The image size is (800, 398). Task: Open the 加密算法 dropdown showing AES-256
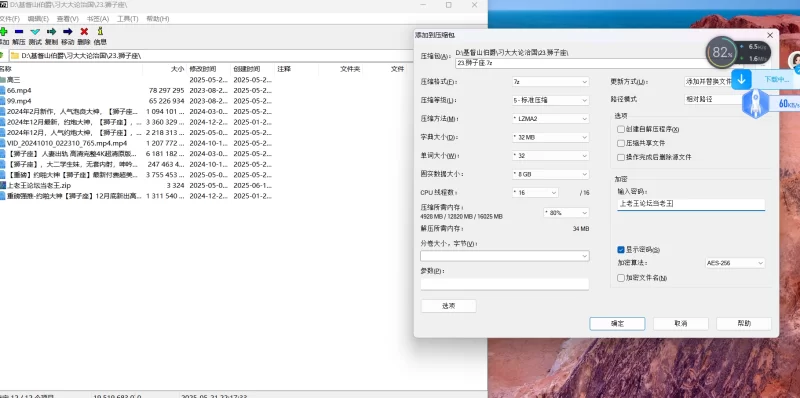(735, 263)
